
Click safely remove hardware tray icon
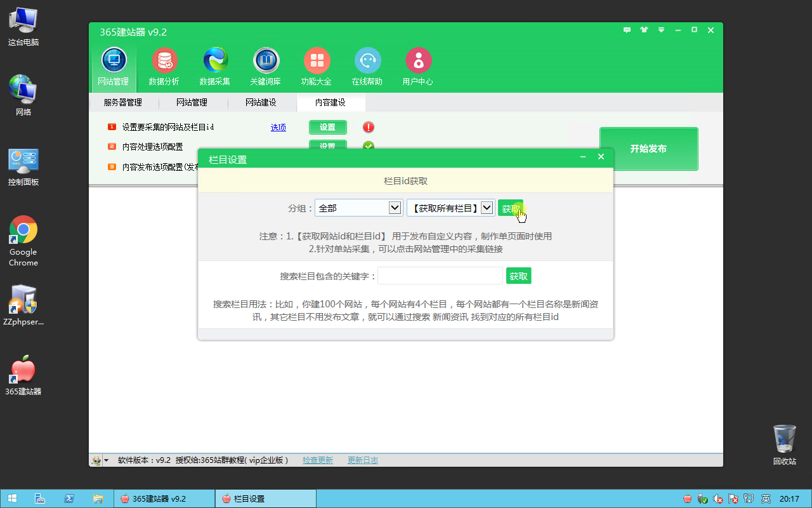tap(703, 498)
